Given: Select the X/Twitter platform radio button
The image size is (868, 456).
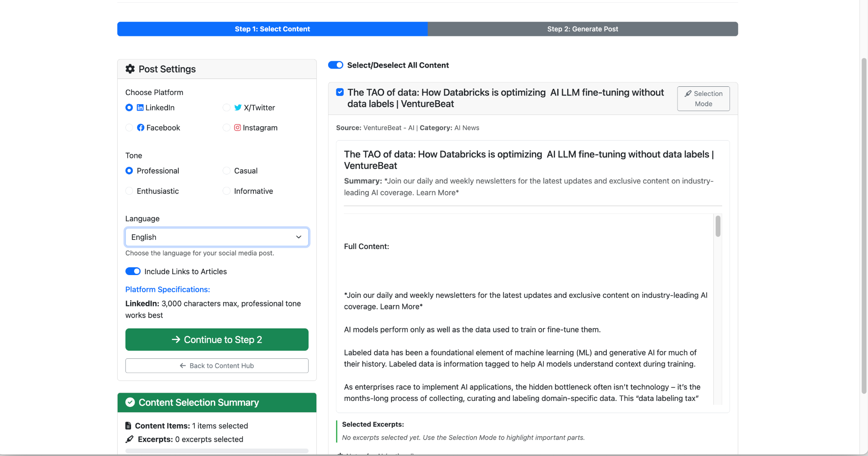Looking at the screenshot, I should (x=226, y=108).
